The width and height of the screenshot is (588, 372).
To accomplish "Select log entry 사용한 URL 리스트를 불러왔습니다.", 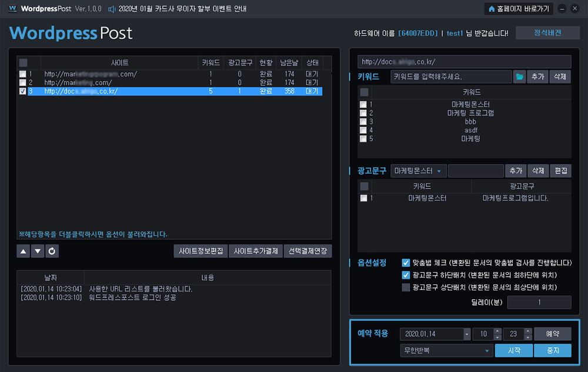I will [x=141, y=289].
